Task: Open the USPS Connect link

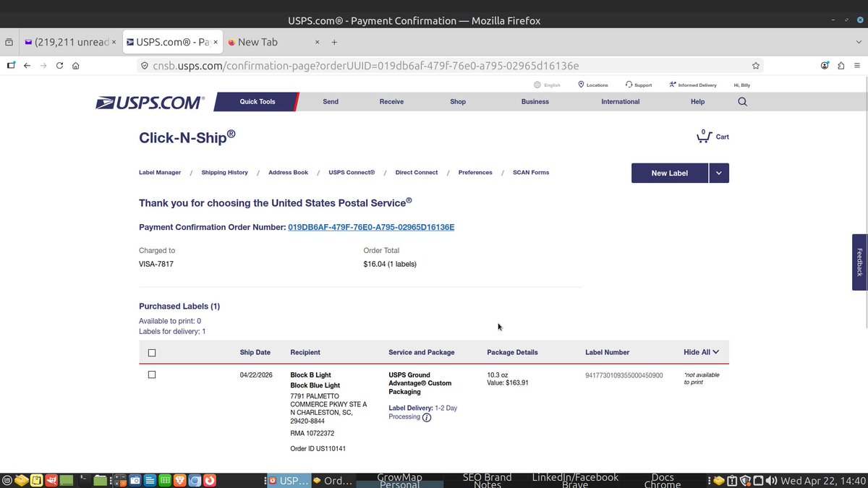Action: click(x=352, y=173)
